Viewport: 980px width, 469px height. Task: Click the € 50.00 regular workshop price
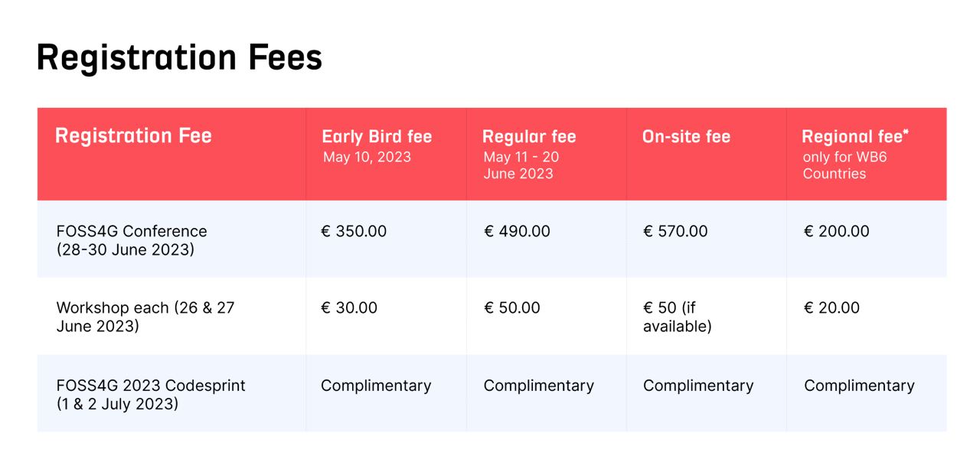512,308
